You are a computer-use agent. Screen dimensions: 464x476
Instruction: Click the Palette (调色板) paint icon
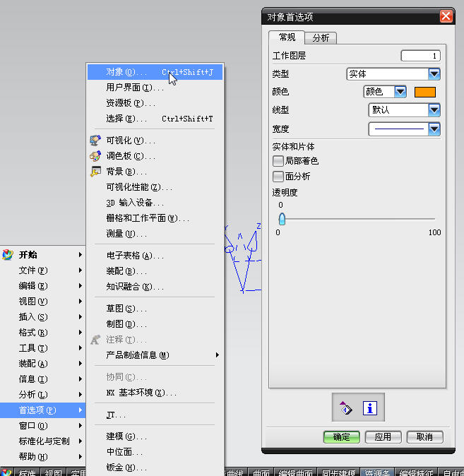(95, 156)
